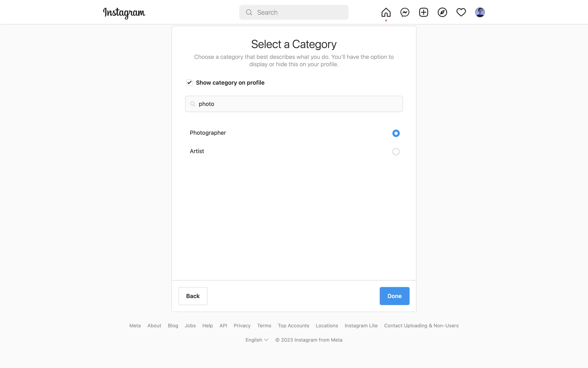Open the Explore compass icon

click(442, 12)
